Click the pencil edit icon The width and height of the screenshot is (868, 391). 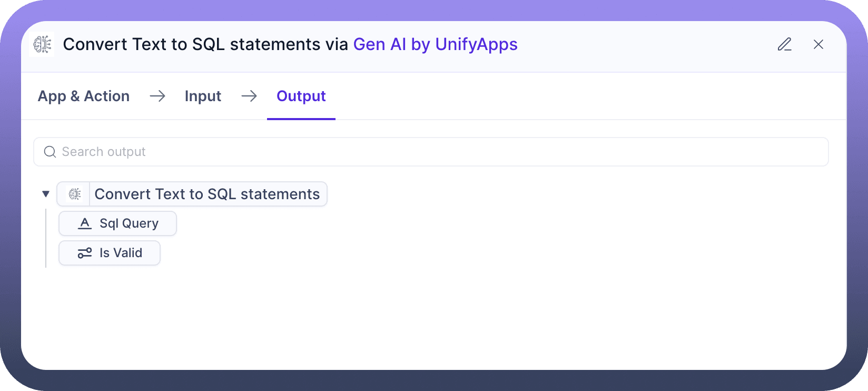pos(784,44)
